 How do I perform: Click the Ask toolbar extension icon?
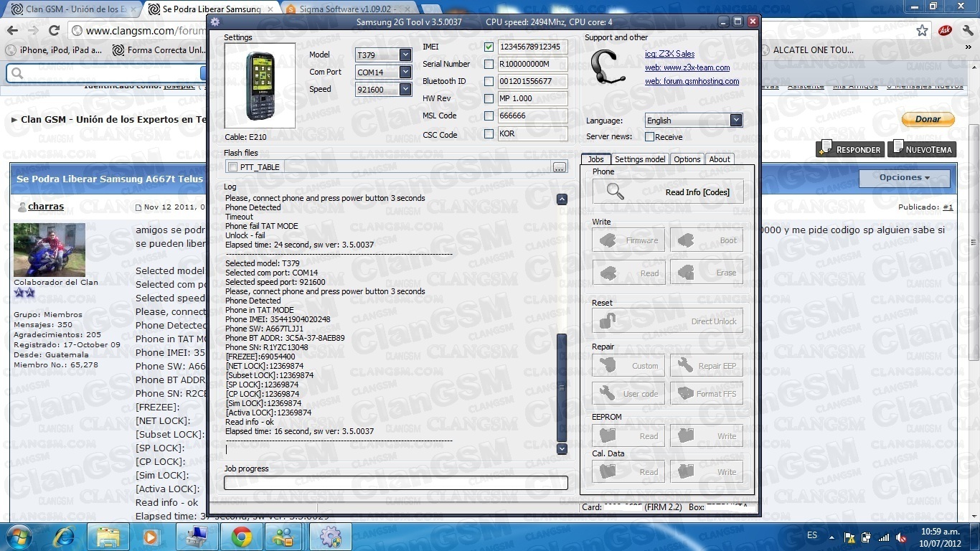pyautogui.click(x=945, y=31)
